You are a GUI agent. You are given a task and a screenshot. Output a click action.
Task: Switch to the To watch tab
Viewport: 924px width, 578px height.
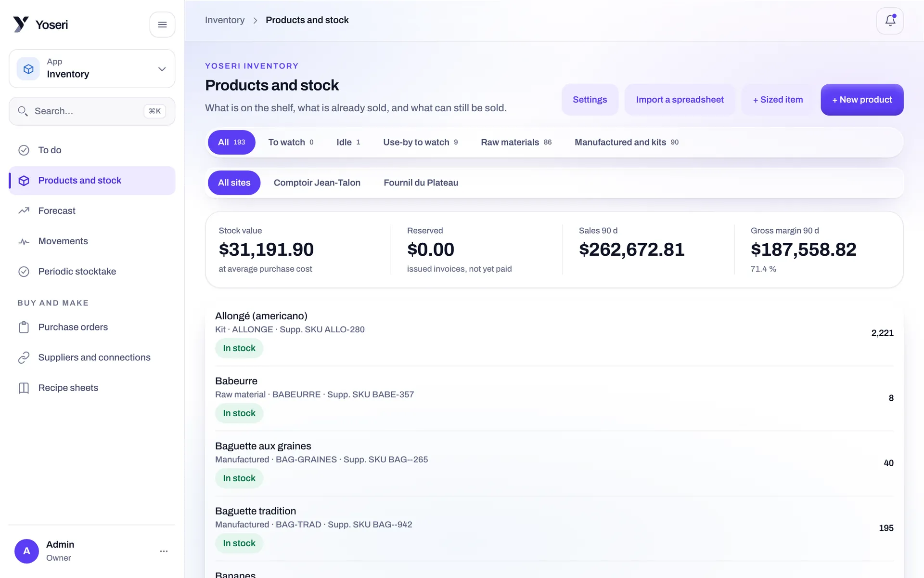point(291,142)
